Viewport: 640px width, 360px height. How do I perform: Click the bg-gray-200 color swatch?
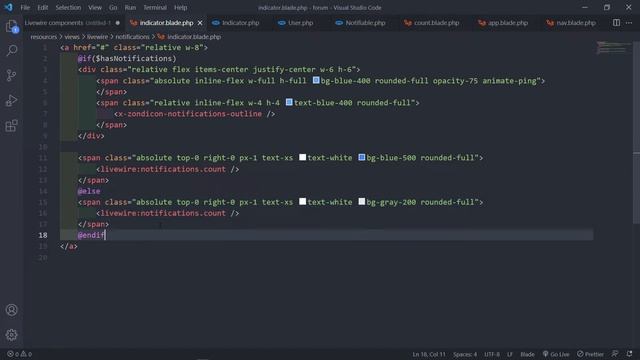[362, 201]
